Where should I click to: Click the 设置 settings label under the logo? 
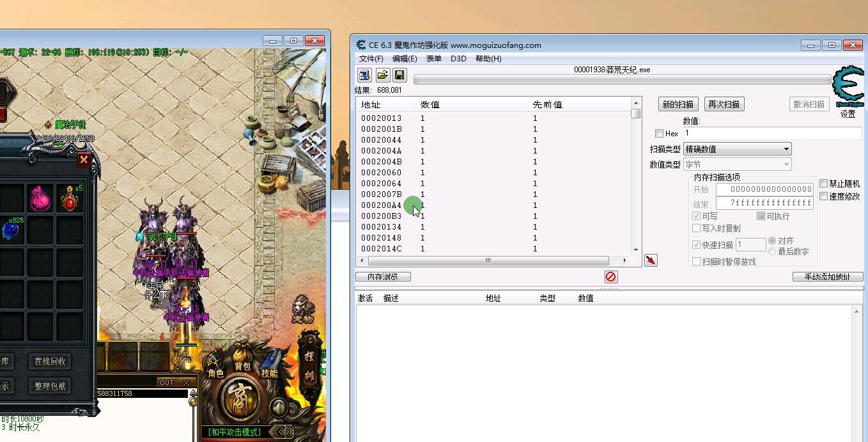pyautogui.click(x=848, y=114)
